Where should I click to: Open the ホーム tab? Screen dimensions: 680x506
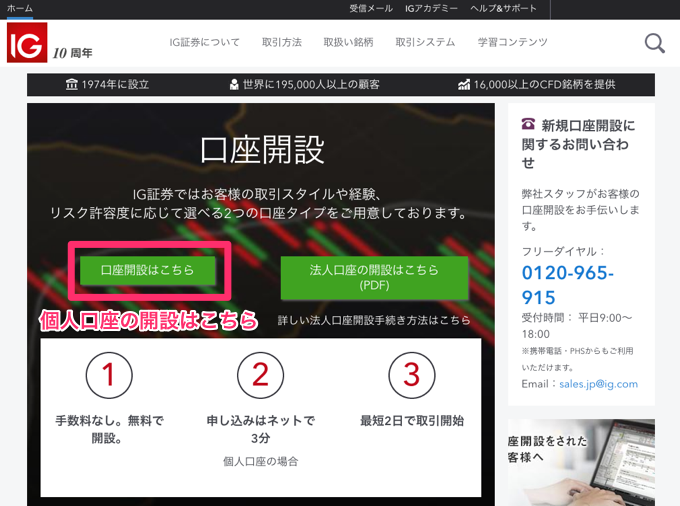tap(20, 8)
